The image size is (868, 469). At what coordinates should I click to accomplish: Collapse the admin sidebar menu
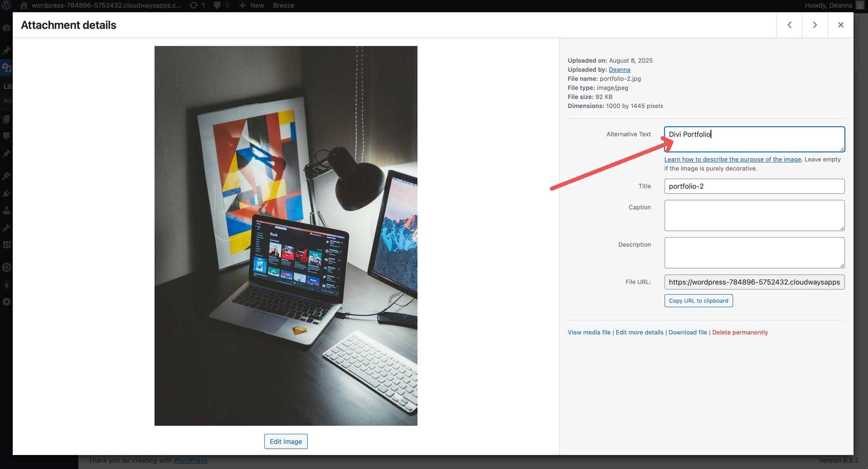(x=7, y=301)
